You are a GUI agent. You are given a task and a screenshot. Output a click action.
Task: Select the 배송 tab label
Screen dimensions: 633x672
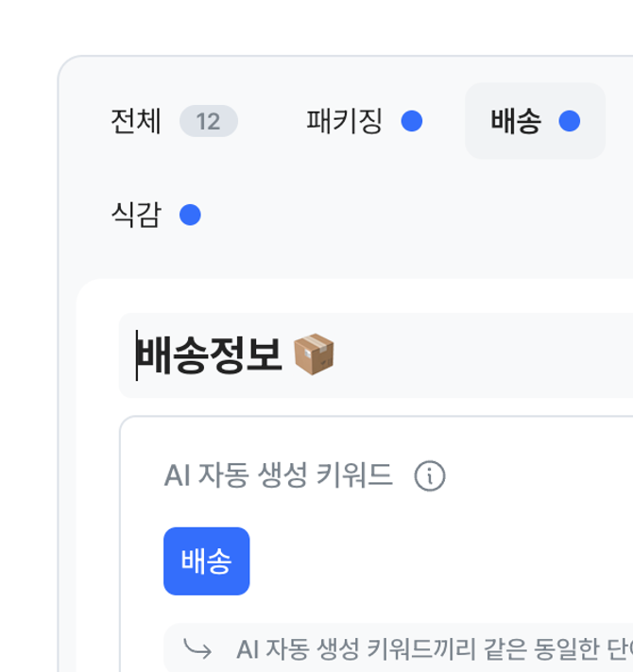pyautogui.click(x=516, y=121)
